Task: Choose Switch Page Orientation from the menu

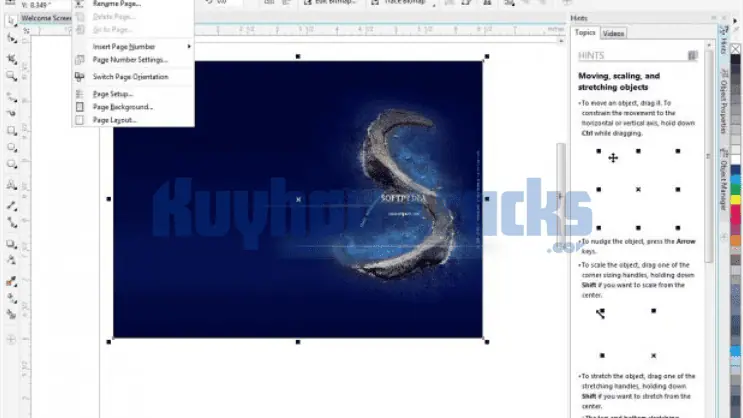Action: (130, 77)
